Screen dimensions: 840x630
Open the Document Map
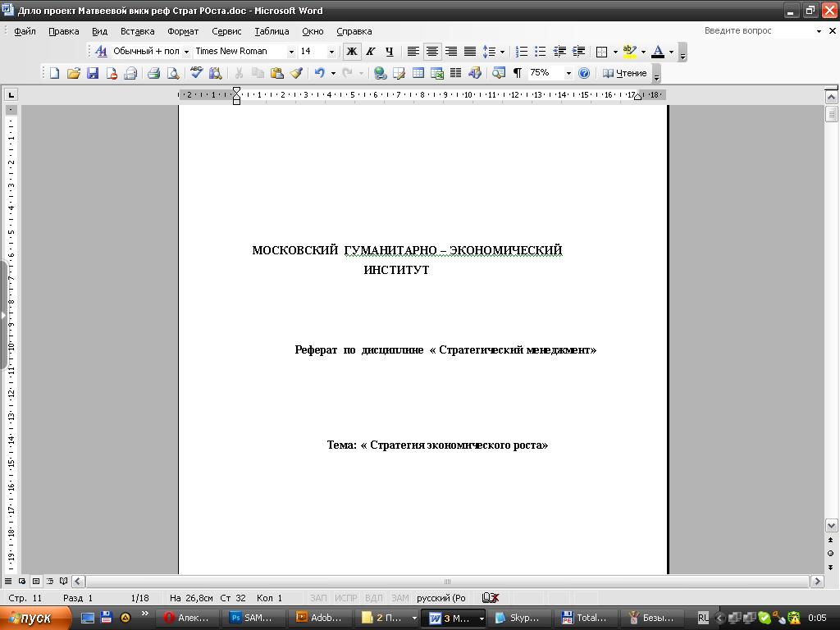pos(499,73)
